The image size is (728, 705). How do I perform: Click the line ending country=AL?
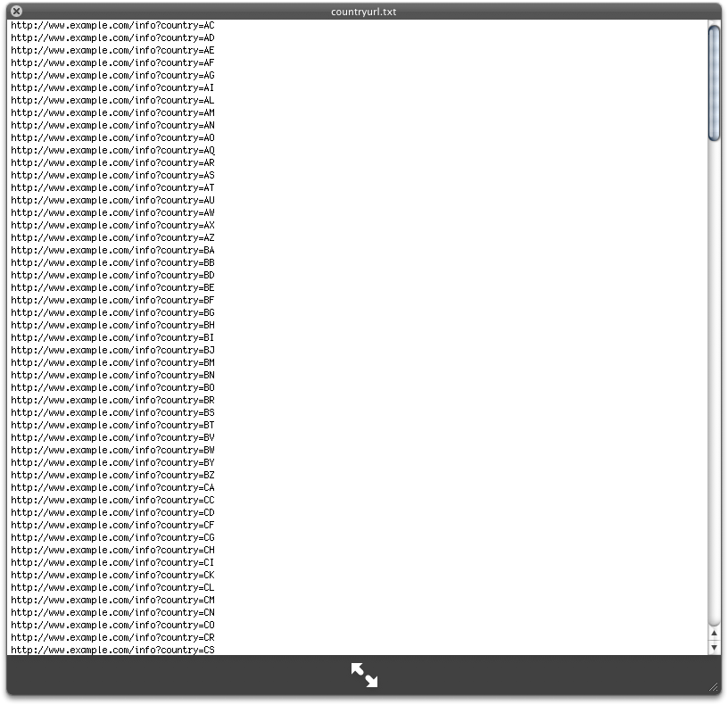[112, 101]
